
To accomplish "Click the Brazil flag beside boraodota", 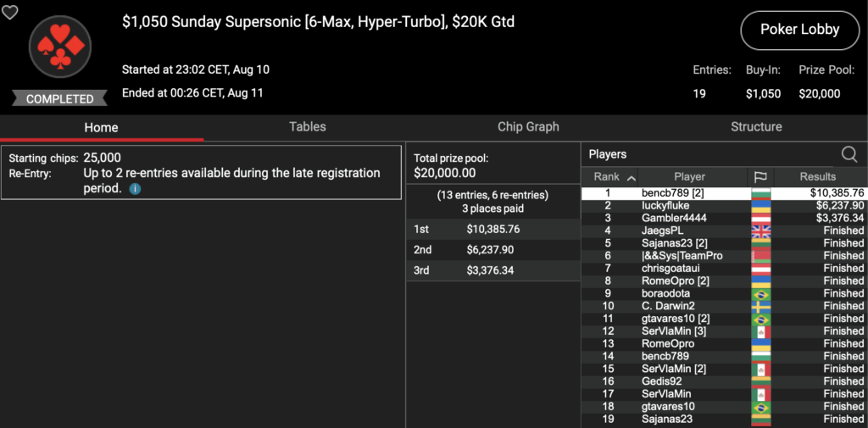I will [x=762, y=293].
